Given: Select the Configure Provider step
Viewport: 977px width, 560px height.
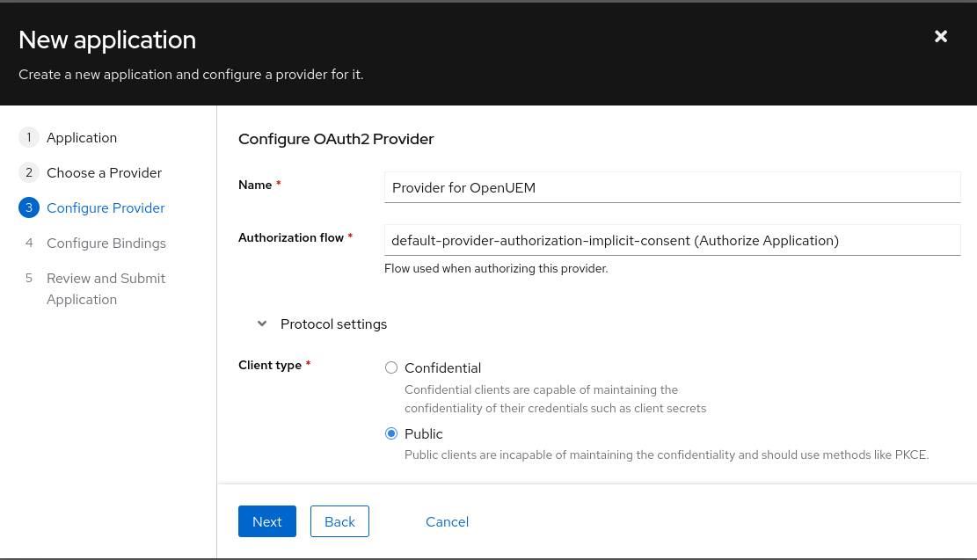Looking at the screenshot, I should 106,207.
